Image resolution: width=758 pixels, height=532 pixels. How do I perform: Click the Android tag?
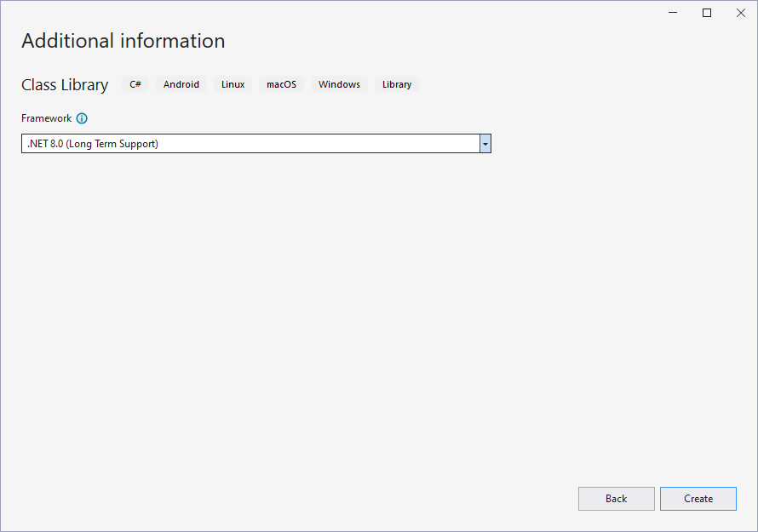coord(181,84)
